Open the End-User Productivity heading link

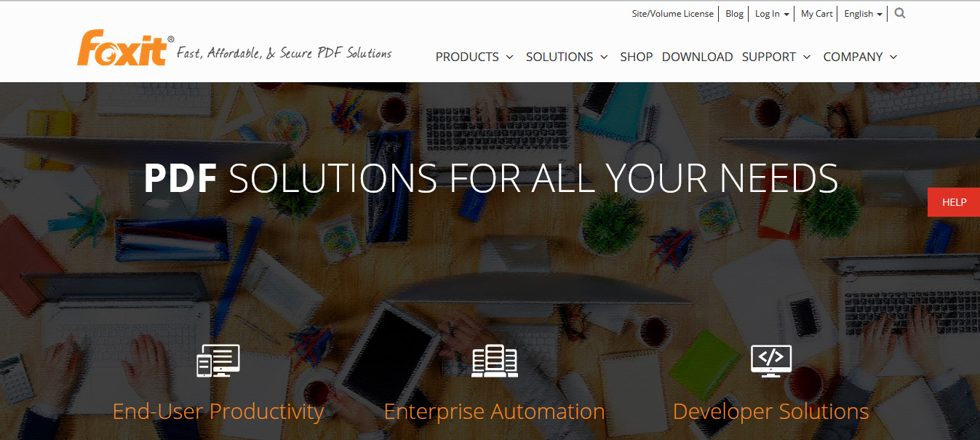pyautogui.click(x=218, y=412)
